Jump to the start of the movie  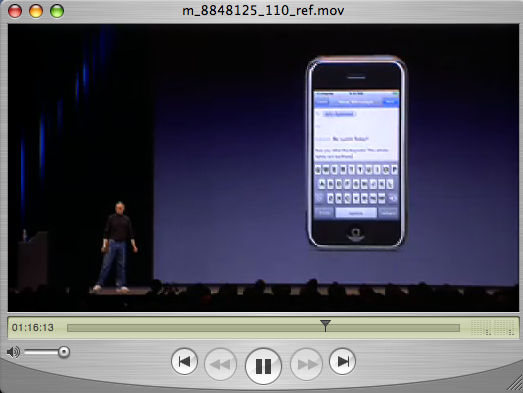point(184,361)
